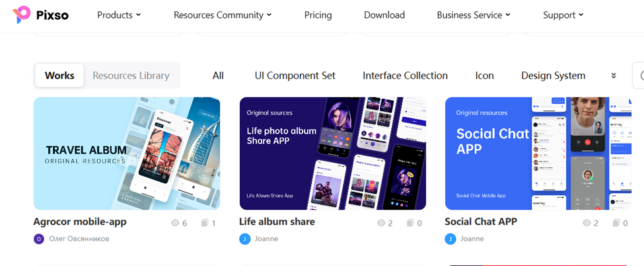Click the Pixso logo icon

point(21,15)
